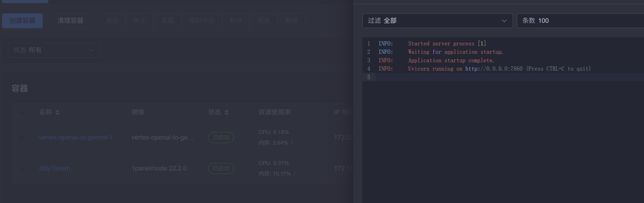Open the vertex-openai-to-gemini-1 container link

coord(76,137)
